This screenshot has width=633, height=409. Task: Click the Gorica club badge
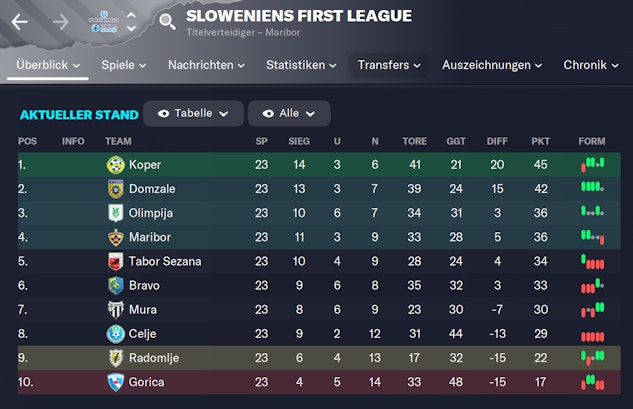[115, 382]
